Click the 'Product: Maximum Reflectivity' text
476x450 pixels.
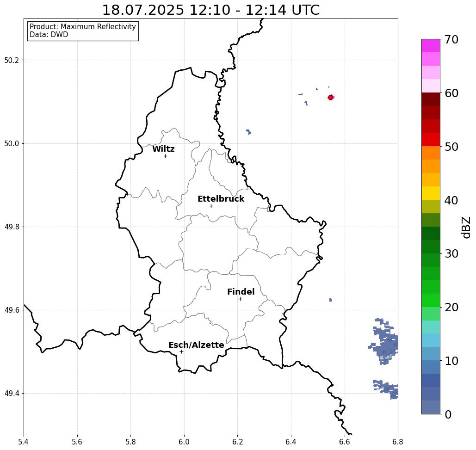tap(82, 27)
